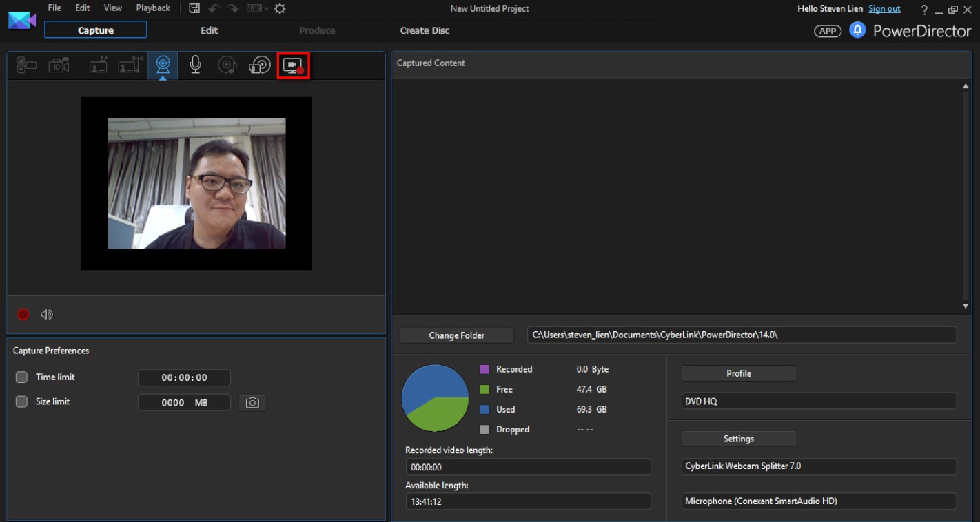
Task: Open the File menu
Action: [x=54, y=8]
